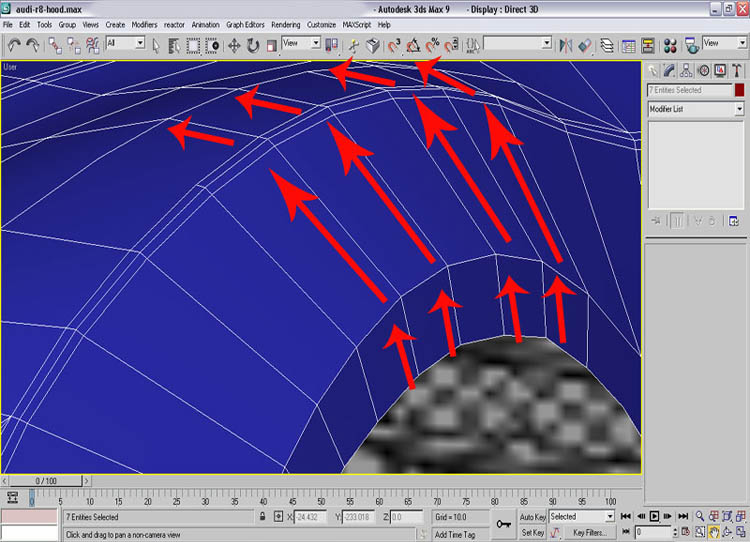Switch to the Utilities hammer tab
This screenshot has height=542, width=750.
[738, 70]
